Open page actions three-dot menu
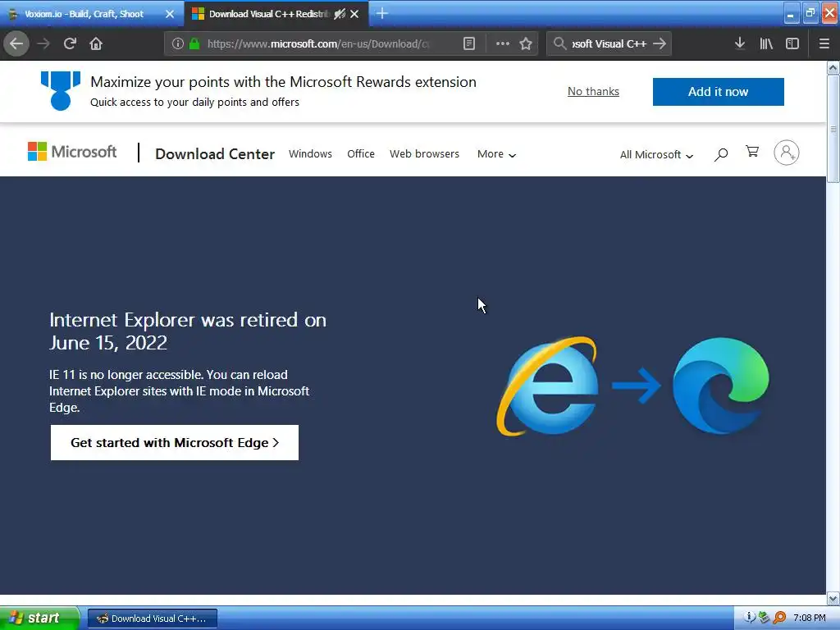Image resolution: width=840 pixels, height=630 pixels. pyautogui.click(x=503, y=44)
